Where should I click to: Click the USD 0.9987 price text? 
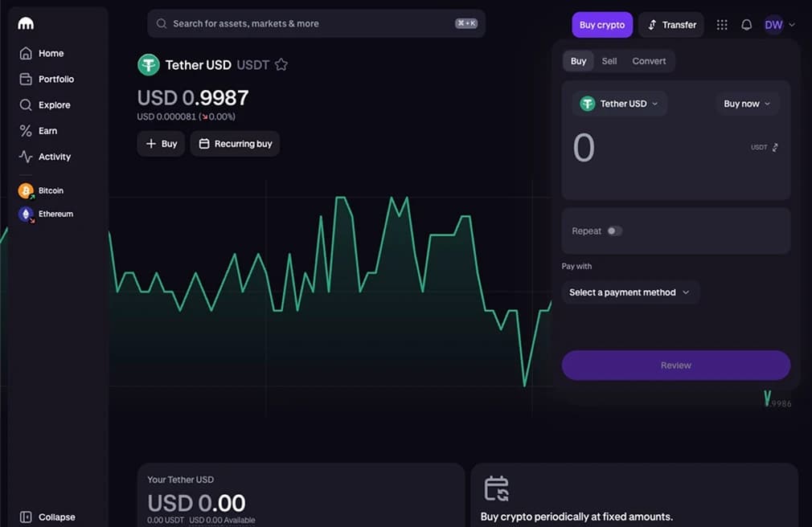pyautogui.click(x=193, y=98)
